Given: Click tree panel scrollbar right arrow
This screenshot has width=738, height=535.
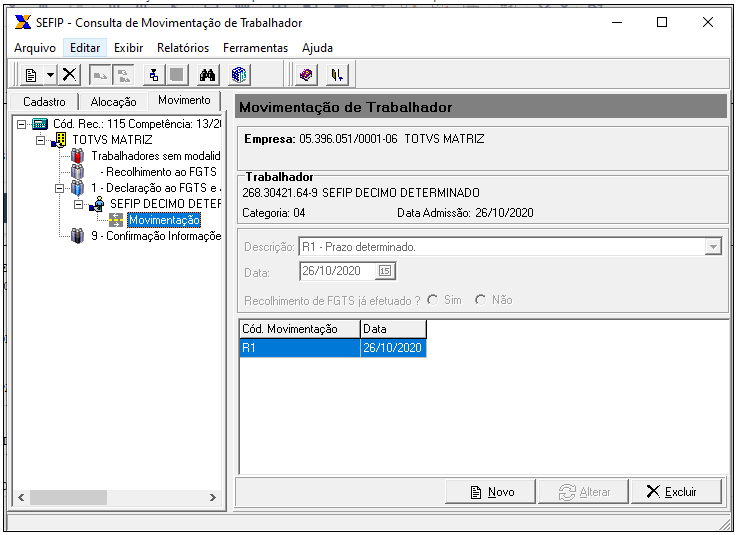Looking at the screenshot, I should click(x=213, y=497).
